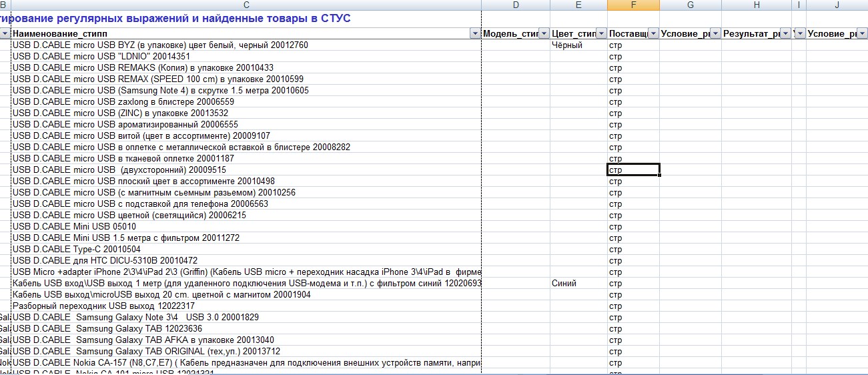The height and width of the screenshot is (375, 868).
Task: Select cell USB Micro +adapter iPhone Griffin
Action: coord(246,272)
